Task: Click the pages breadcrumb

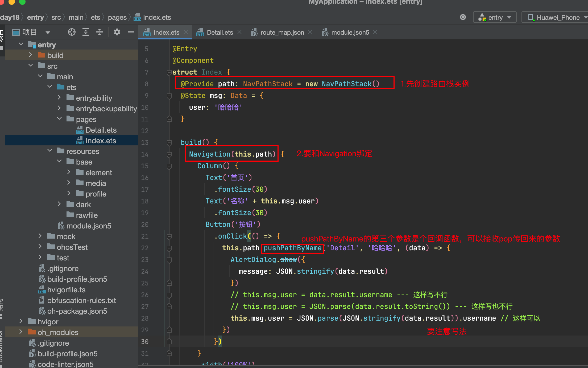Action: (x=117, y=18)
